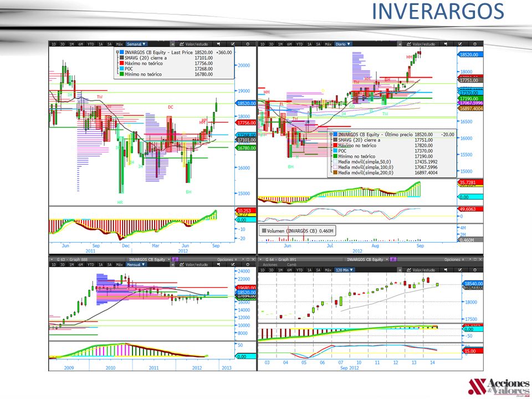Open the Mensual periodicity dropdown

pos(136,265)
